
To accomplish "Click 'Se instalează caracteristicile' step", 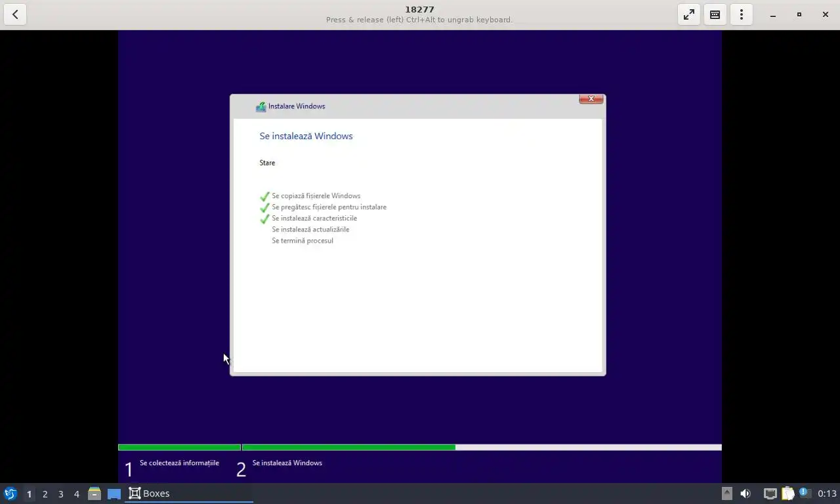I will pyautogui.click(x=314, y=218).
